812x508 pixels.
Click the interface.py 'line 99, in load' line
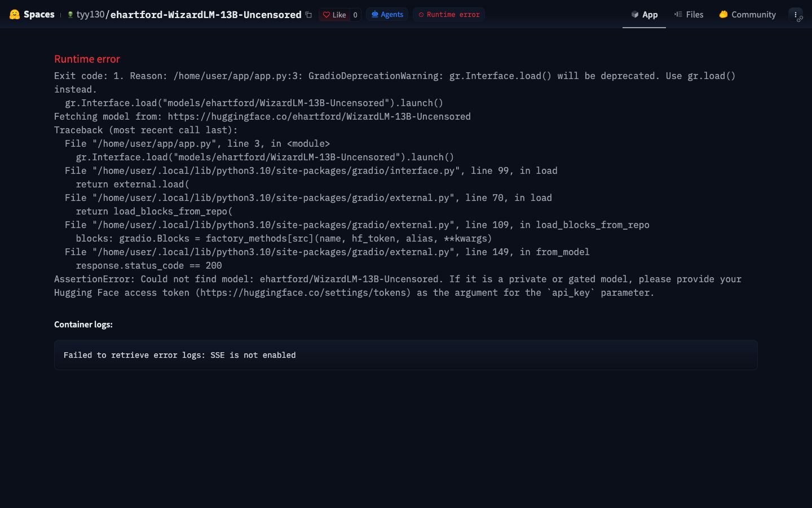311,170
